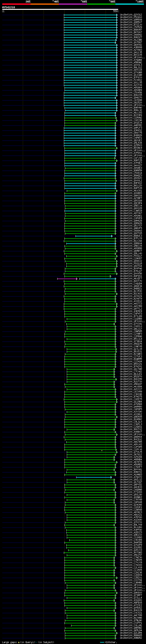
Task: Select UniRef100_Q9M604 label
Action: 131,243
